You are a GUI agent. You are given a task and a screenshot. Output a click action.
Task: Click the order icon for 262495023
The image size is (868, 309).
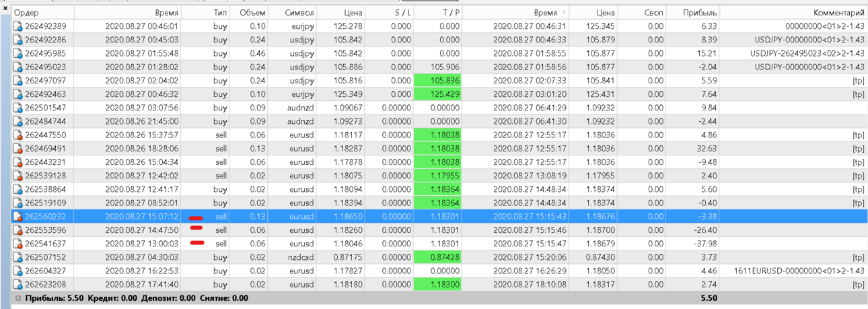(x=18, y=67)
